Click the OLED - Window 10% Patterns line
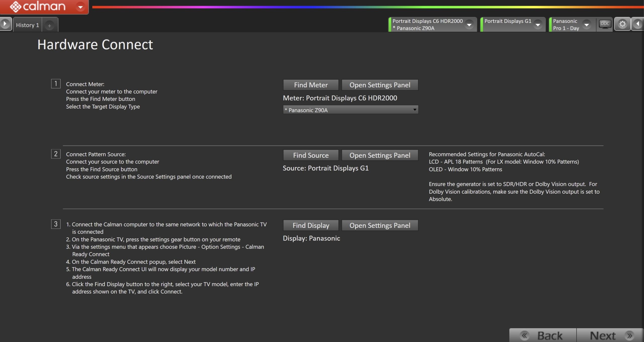The height and width of the screenshot is (342, 644). click(x=465, y=169)
